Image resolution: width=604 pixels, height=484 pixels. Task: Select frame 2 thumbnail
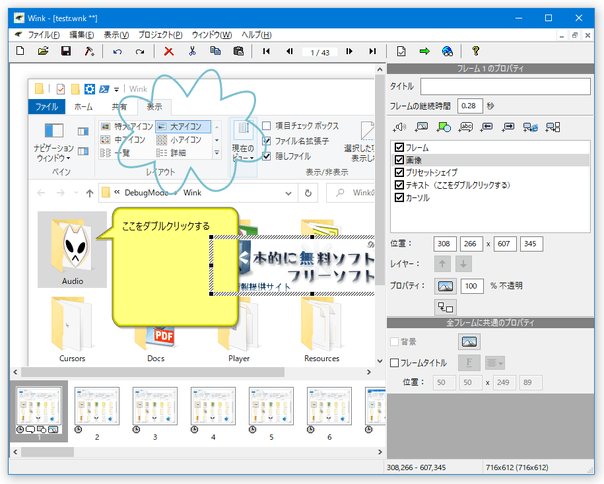(97, 406)
